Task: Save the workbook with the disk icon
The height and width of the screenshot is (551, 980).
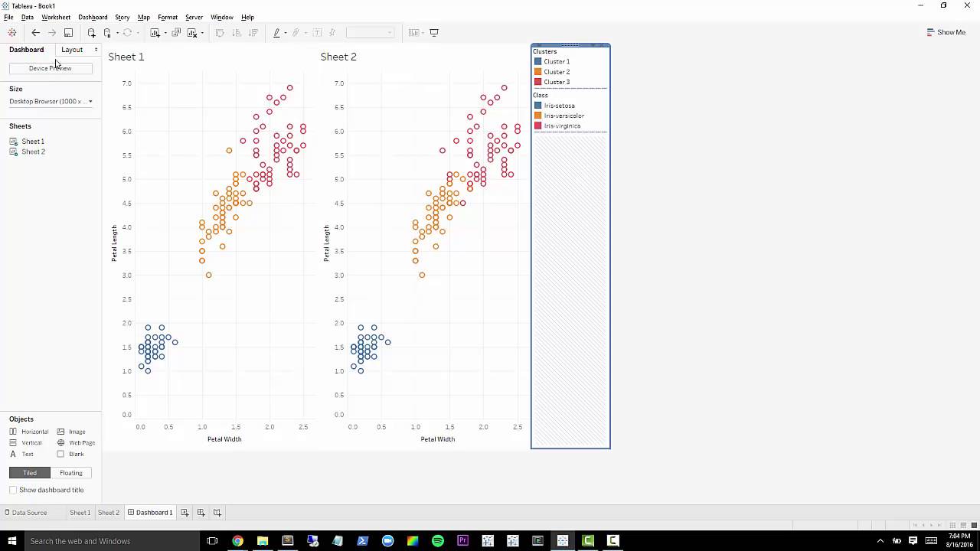Action: pyautogui.click(x=68, y=32)
